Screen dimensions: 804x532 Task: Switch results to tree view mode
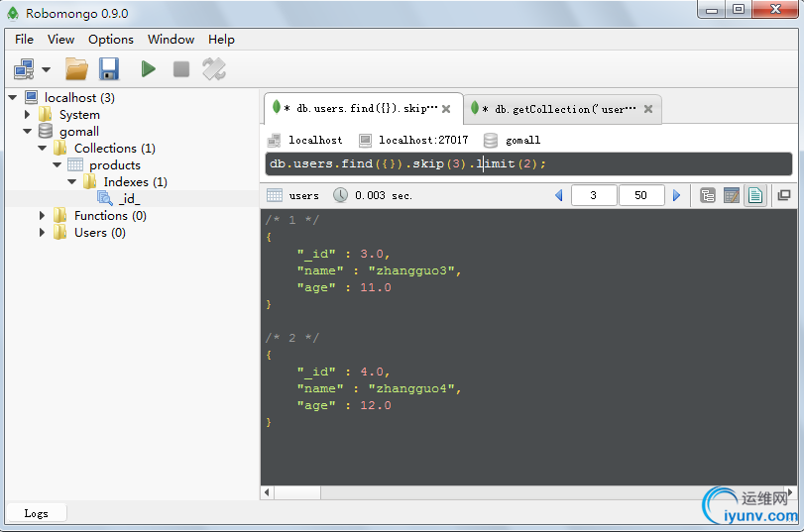(x=708, y=195)
